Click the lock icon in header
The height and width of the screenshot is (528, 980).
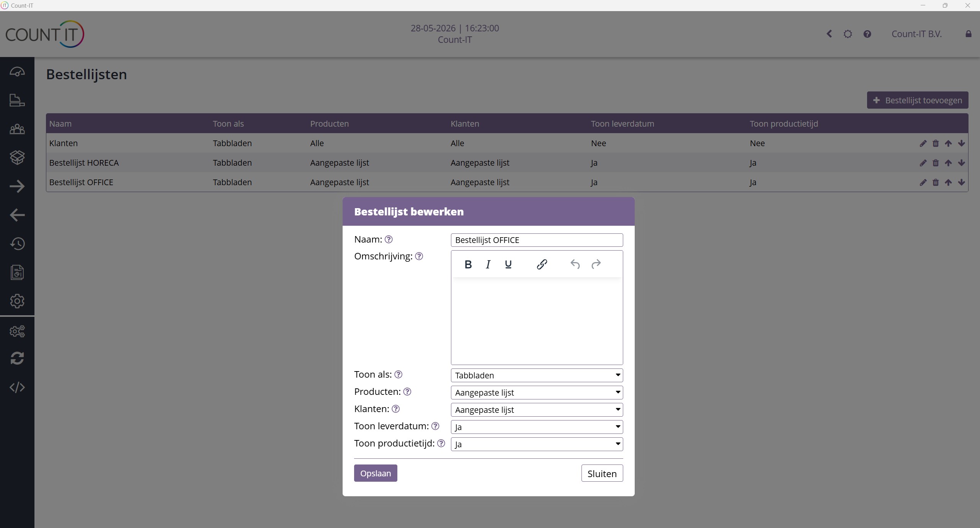[968, 34]
